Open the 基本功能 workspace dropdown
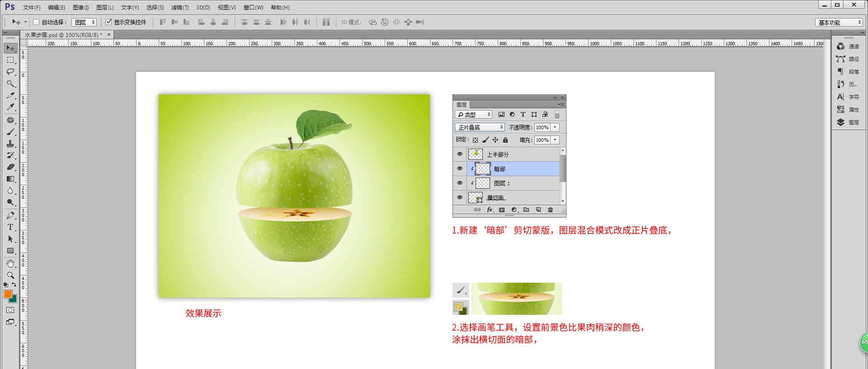This screenshot has width=868, height=369. coord(840,22)
